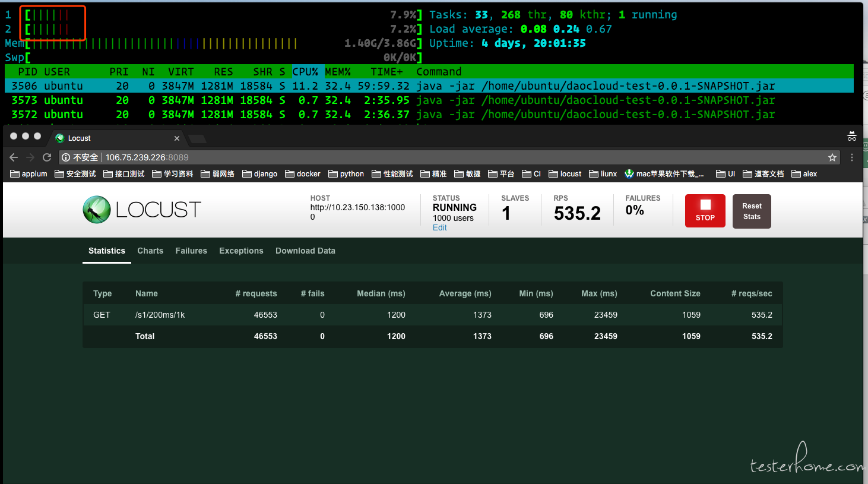Click htop MEM% column header
This screenshot has height=484, width=868.
click(x=338, y=72)
